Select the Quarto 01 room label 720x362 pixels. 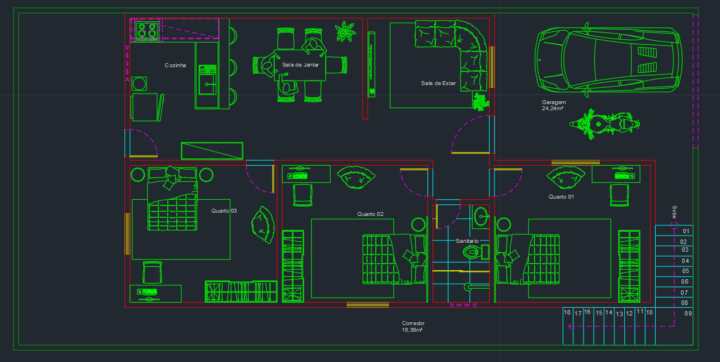[561, 197]
